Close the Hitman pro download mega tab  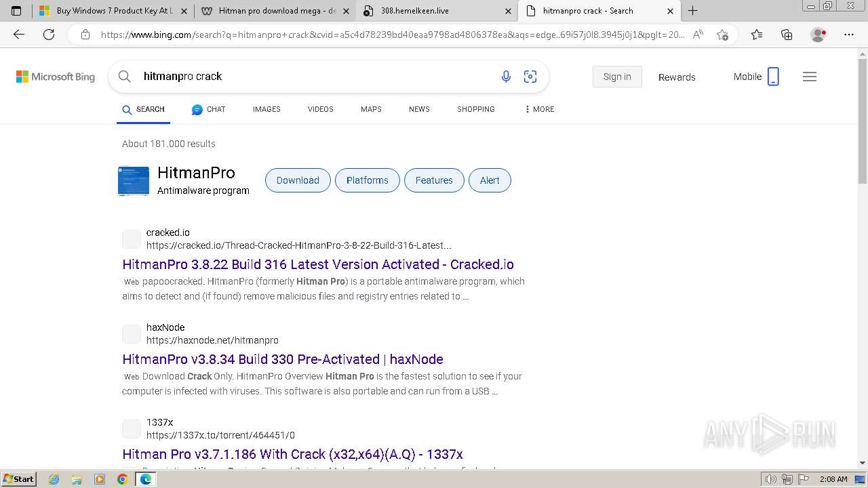[x=346, y=11]
